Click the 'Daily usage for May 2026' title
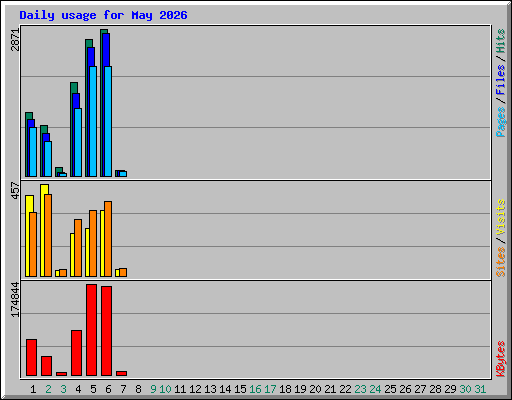This screenshot has width=512, height=400. coord(103,15)
